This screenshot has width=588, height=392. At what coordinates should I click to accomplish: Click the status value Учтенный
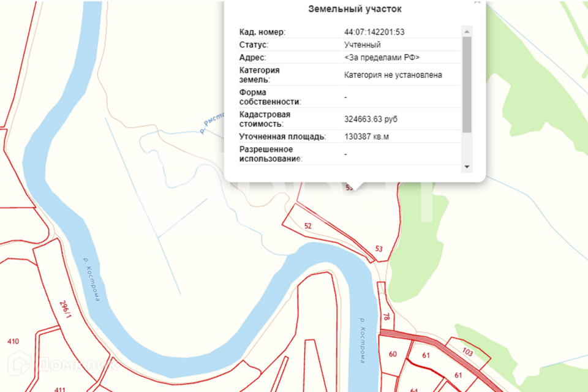[x=363, y=45]
